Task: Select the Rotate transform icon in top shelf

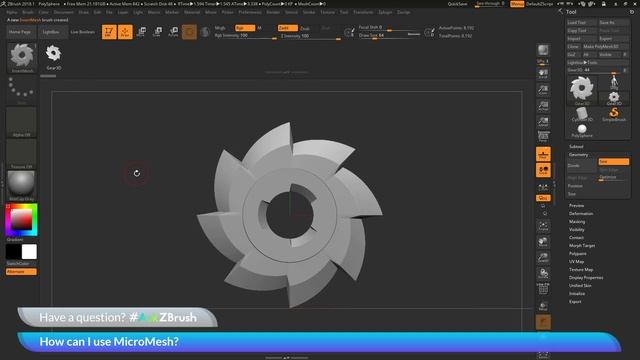Action: [173, 32]
